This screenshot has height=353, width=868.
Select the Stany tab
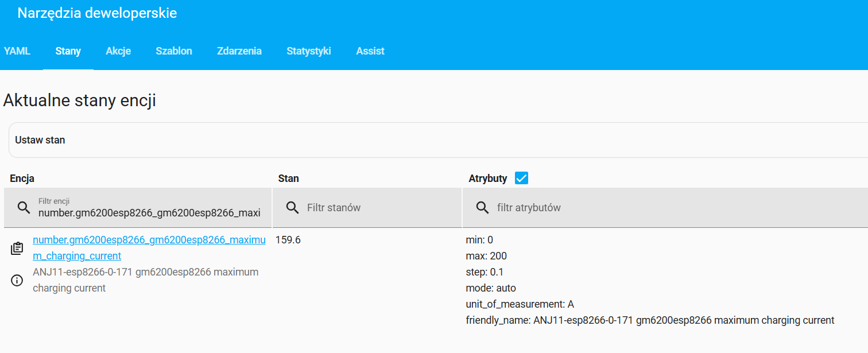68,51
